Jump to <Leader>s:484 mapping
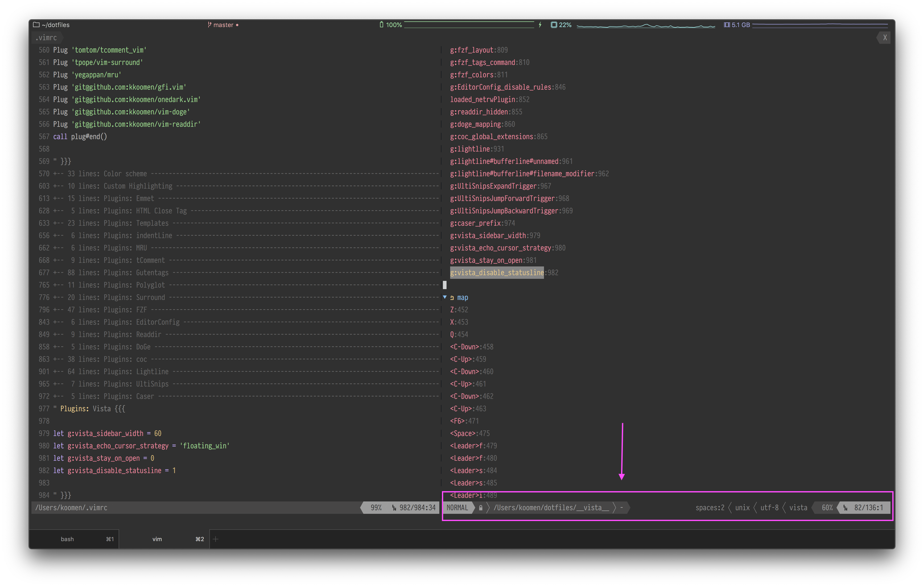Image resolution: width=924 pixels, height=587 pixels. point(473,471)
